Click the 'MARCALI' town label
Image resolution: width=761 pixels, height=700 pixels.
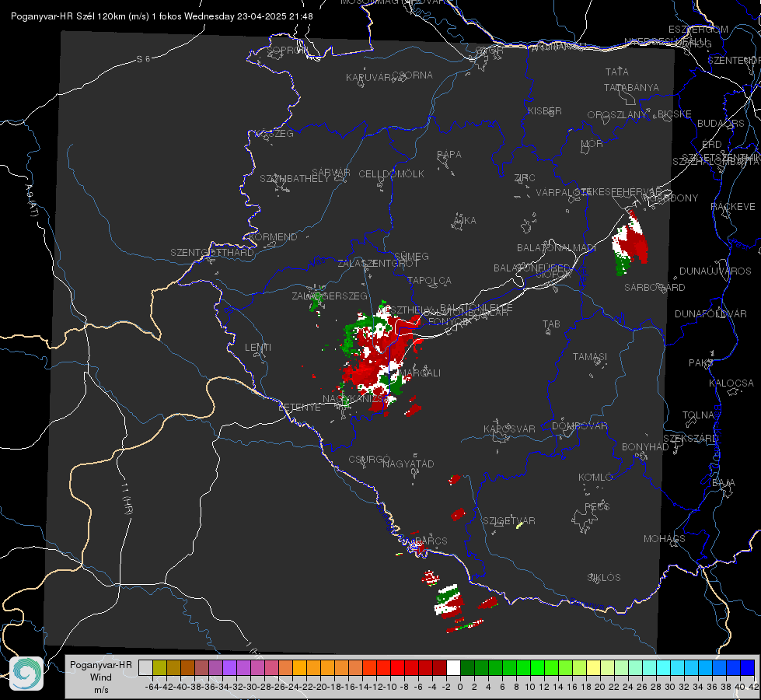click(421, 373)
